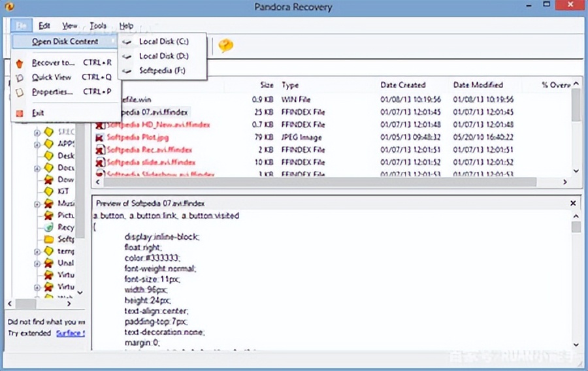Screen dimensions: 588x371
Task: Open the Help menu
Action: pyautogui.click(x=126, y=25)
